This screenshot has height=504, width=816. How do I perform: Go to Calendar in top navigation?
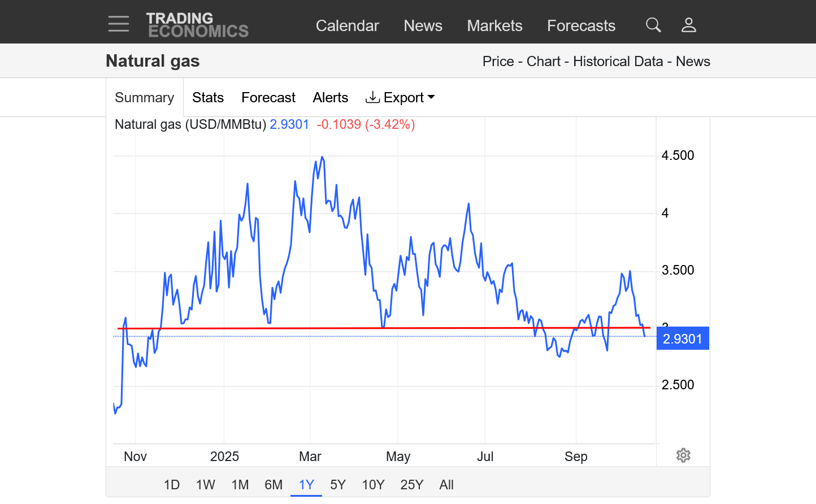pos(347,25)
